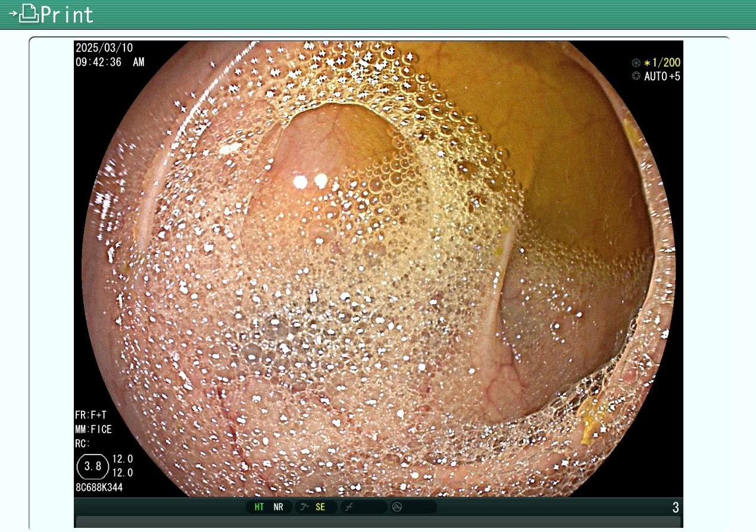Click the shutter icon beside 1/200
The image size is (756, 532).
[x=636, y=62]
